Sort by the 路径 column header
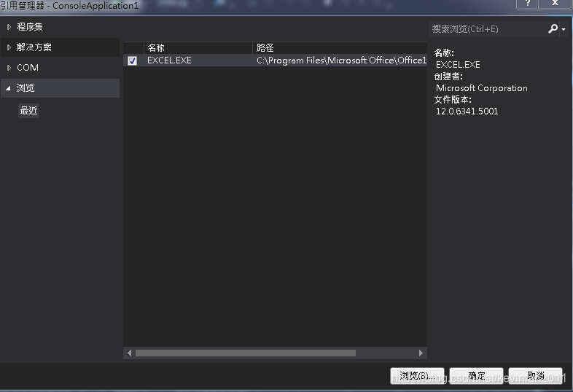Image resolution: width=573 pixels, height=392 pixels. 340,48
